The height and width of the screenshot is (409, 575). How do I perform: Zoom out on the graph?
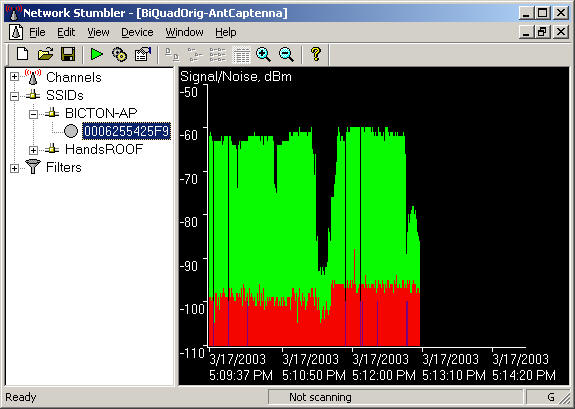pos(286,54)
